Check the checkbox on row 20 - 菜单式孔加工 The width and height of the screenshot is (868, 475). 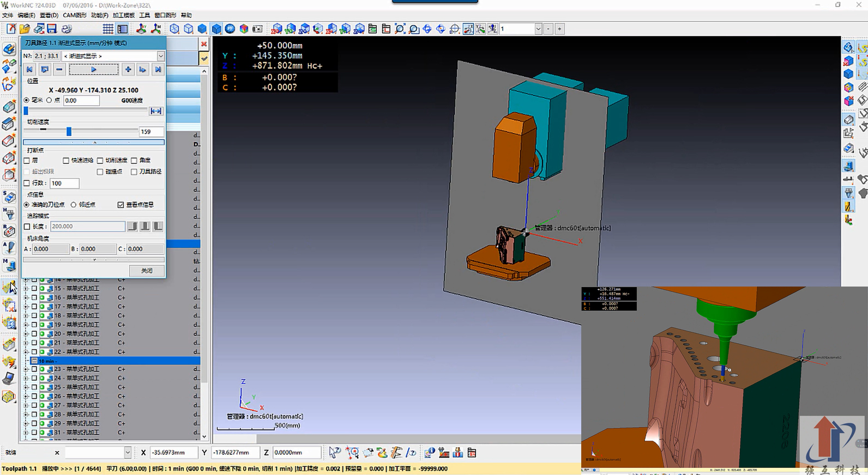pos(34,333)
